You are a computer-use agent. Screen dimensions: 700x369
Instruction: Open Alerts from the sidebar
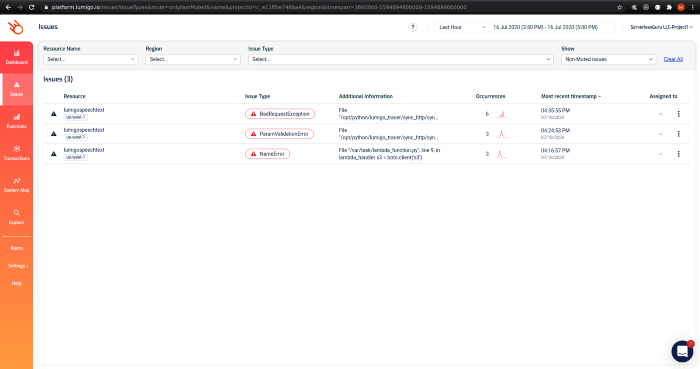tap(17, 248)
